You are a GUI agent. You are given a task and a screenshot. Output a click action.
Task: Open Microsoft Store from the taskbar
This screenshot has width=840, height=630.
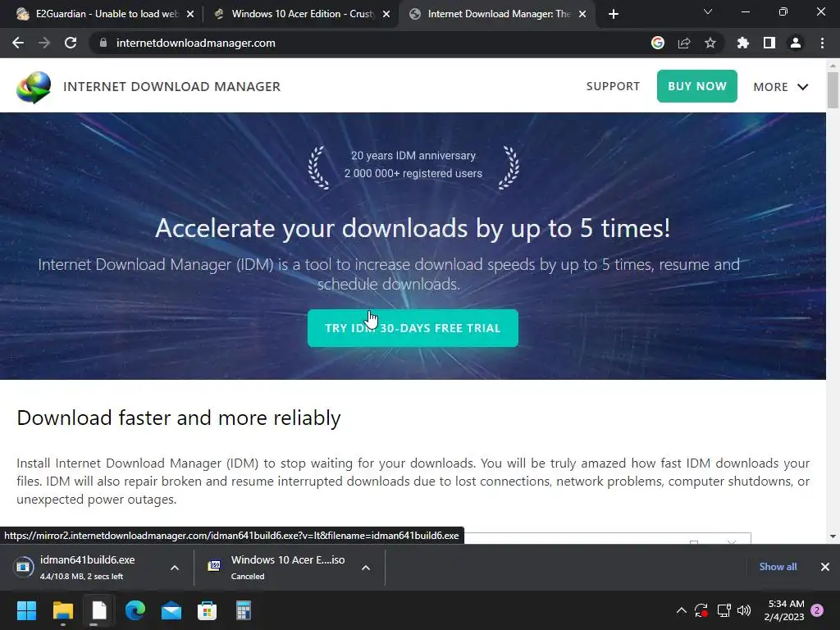(208, 610)
